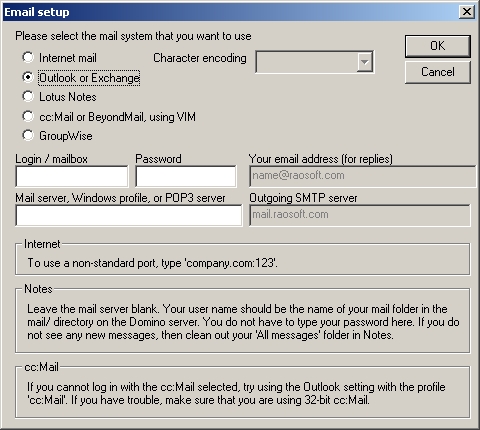Screen dimensions: 480x430
Task: Focus the Login / mailbox field
Action: [72, 176]
